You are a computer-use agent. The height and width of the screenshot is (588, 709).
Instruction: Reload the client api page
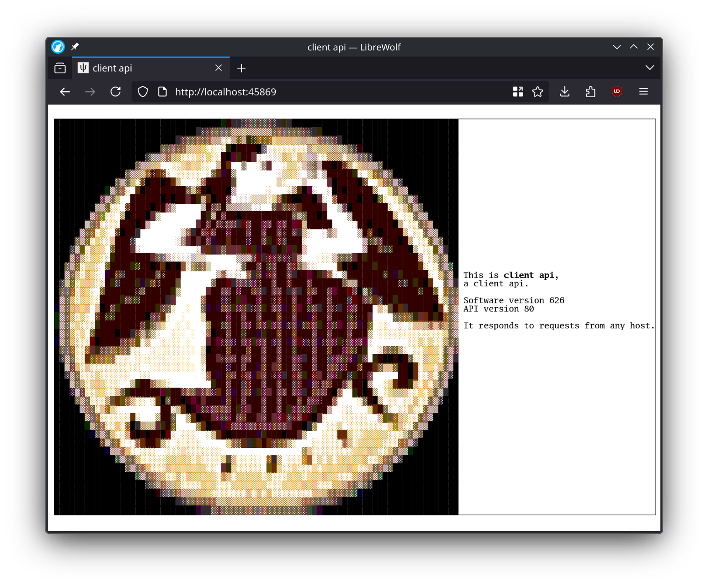click(x=115, y=92)
